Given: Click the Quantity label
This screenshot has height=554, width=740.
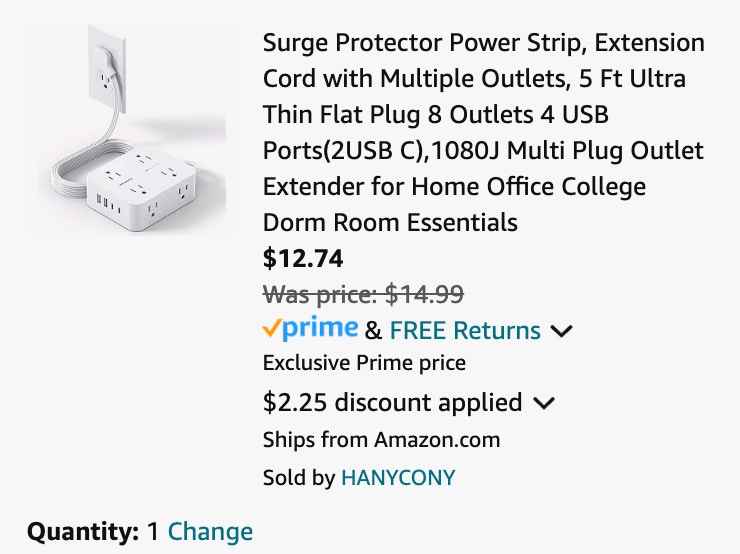Looking at the screenshot, I should (83, 532).
